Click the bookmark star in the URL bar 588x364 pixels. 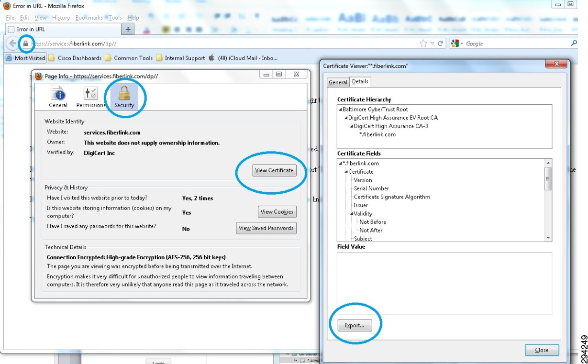pyautogui.click(x=423, y=44)
